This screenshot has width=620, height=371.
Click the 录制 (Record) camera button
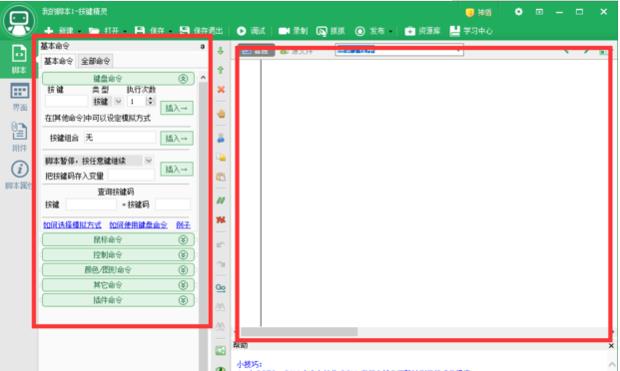tap(293, 31)
